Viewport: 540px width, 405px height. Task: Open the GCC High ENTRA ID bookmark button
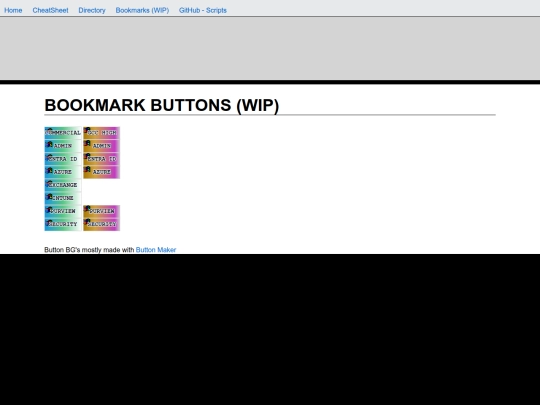(101, 159)
